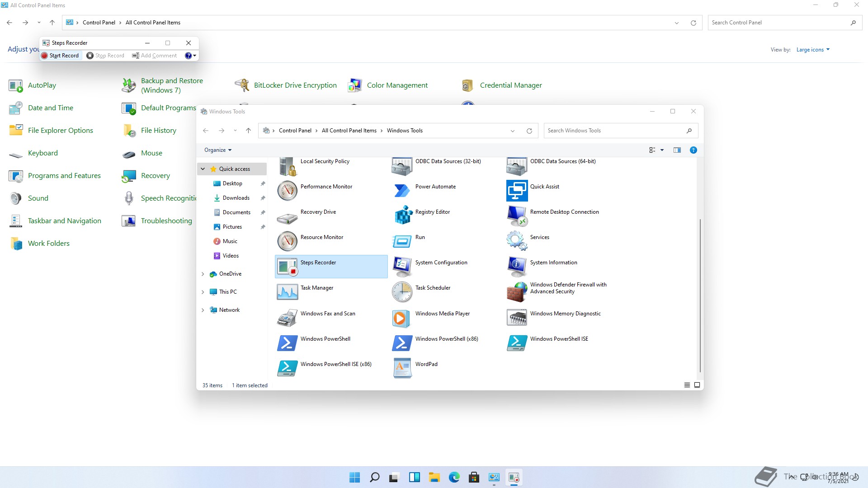This screenshot has height=488, width=868.
Task: Expand the Network tree node
Action: pyautogui.click(x=203, y=310)
